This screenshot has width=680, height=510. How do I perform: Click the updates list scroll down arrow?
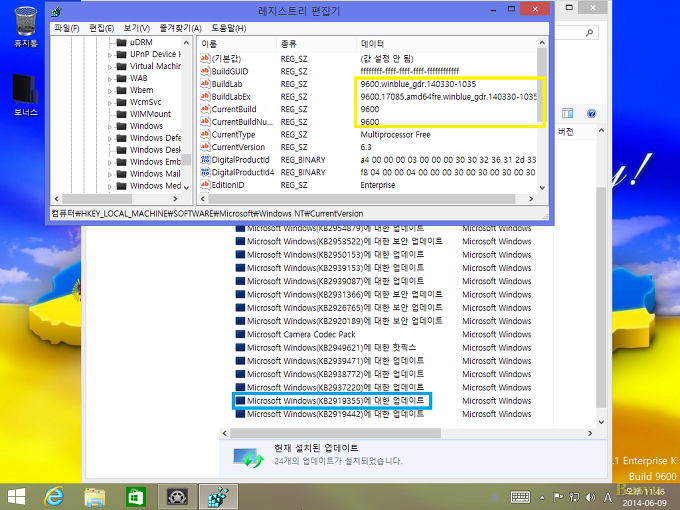point(601,422)
